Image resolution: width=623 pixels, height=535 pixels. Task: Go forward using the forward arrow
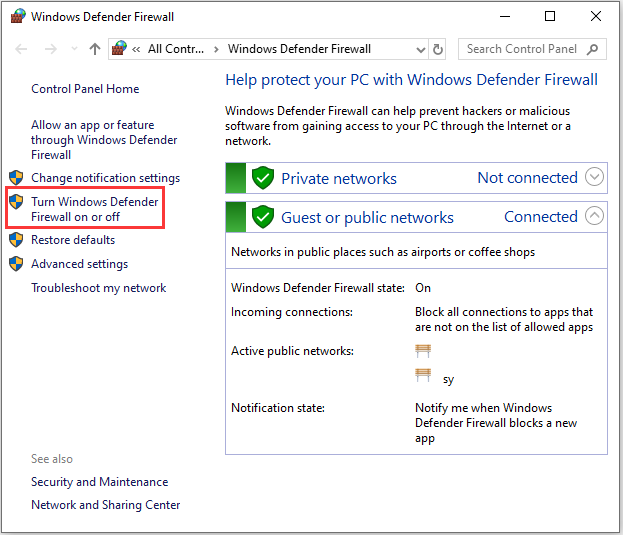click(x=50, y=49)
